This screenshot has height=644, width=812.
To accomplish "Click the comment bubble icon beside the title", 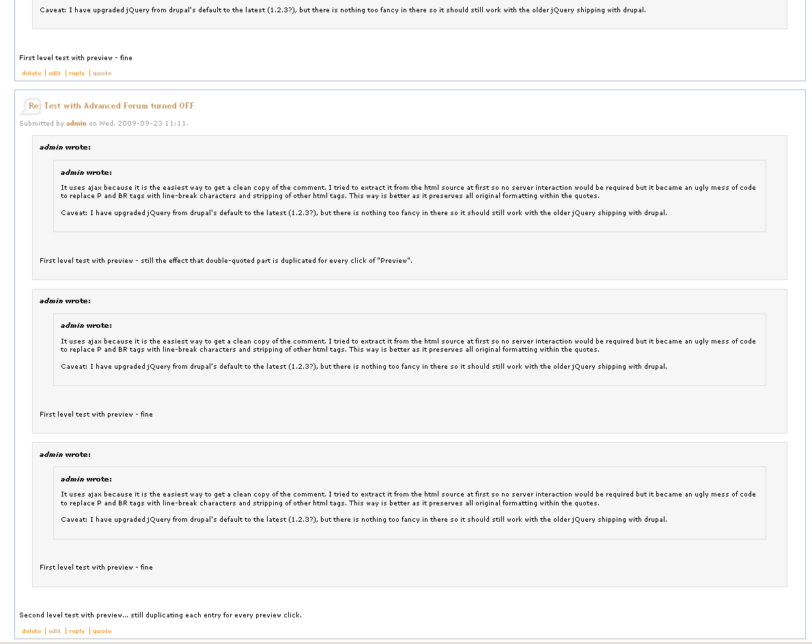I will click(x=29, y=106).
